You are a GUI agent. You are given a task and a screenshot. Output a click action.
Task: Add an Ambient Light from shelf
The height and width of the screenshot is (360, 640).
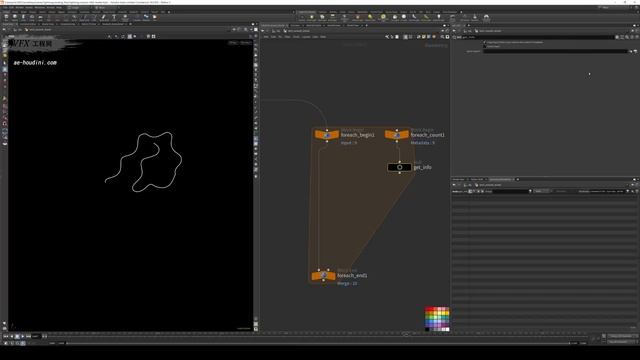tap(439, 17)
